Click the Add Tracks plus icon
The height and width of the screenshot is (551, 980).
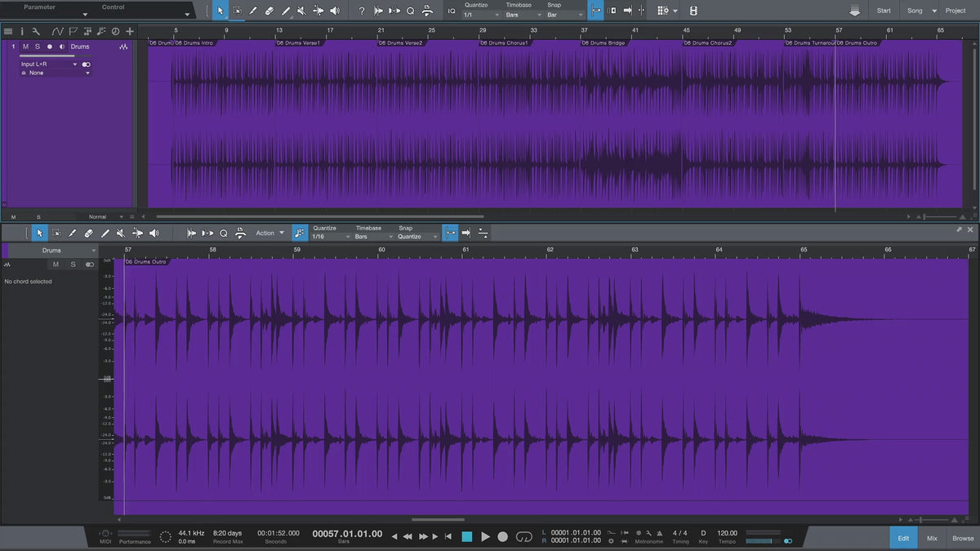[x=130, y=31]
